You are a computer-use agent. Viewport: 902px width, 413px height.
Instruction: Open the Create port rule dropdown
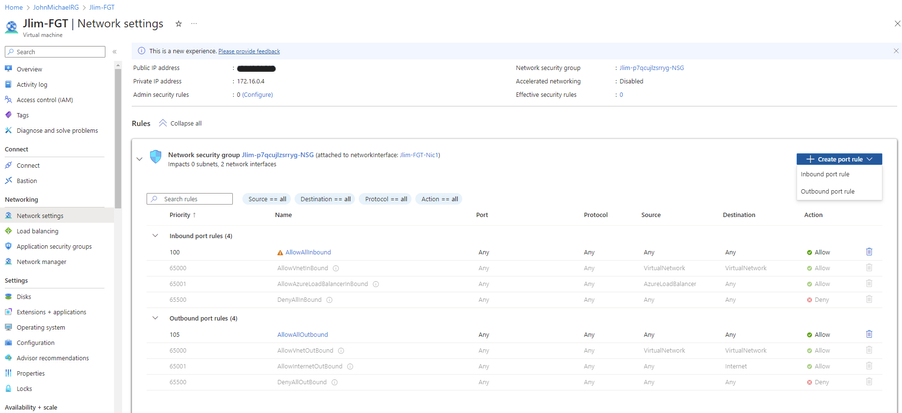(839, 159)
